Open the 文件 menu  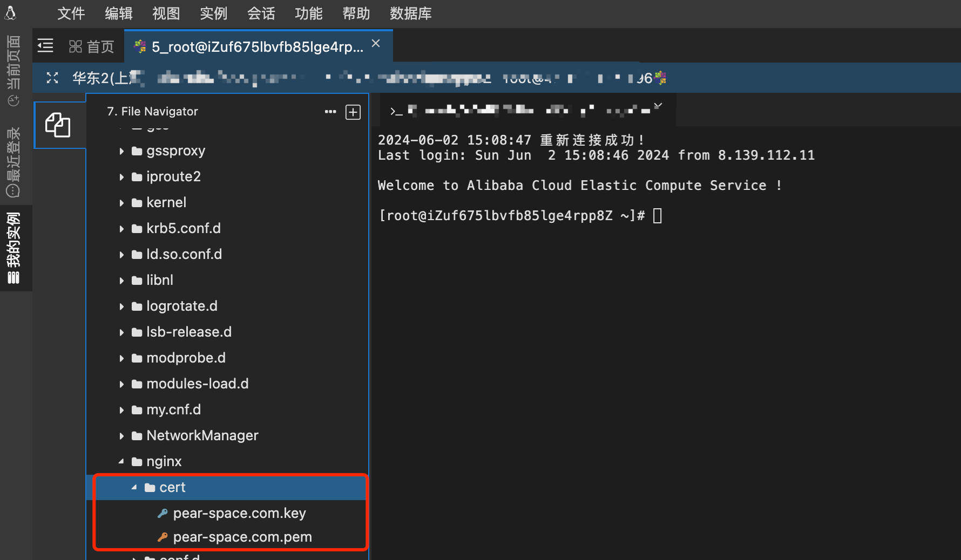(71, 13)
